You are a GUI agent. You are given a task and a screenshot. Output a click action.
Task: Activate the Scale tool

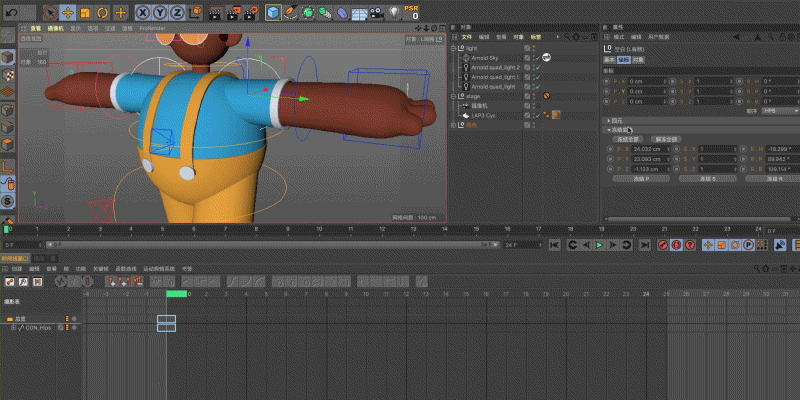point(85,12)
